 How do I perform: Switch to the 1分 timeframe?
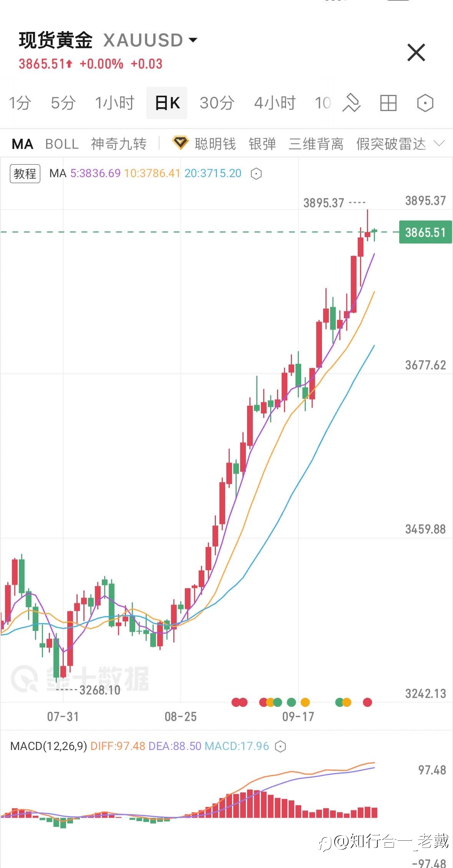(20, 103)
